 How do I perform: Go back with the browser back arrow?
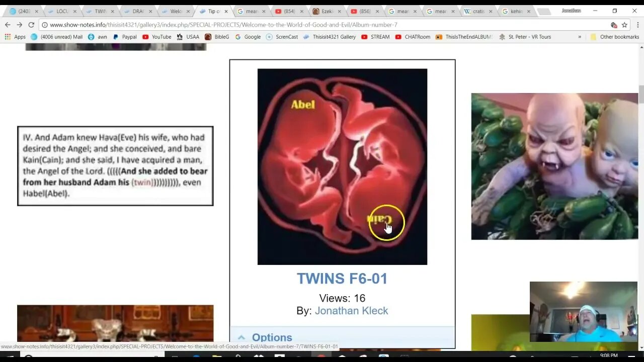point(8,25)
